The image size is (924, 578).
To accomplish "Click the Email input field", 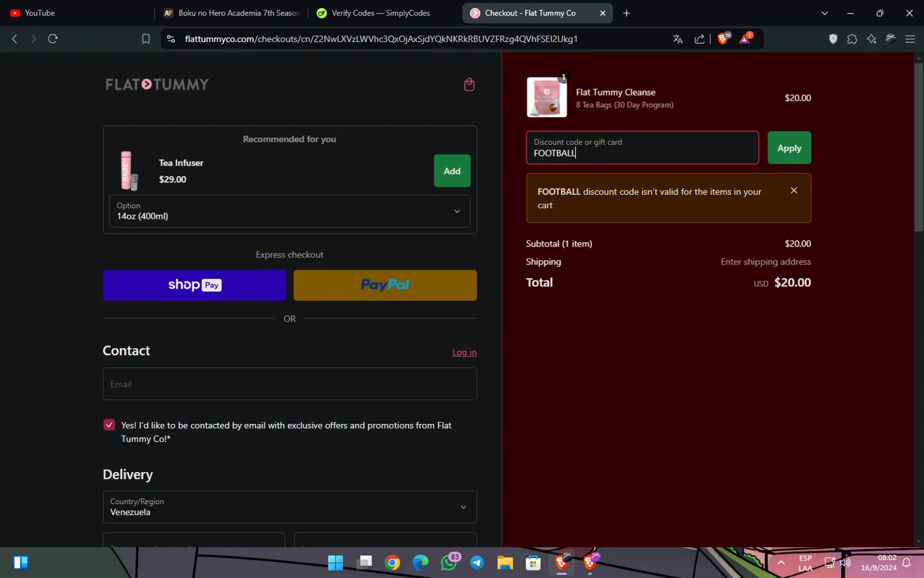I will (290, 384).
